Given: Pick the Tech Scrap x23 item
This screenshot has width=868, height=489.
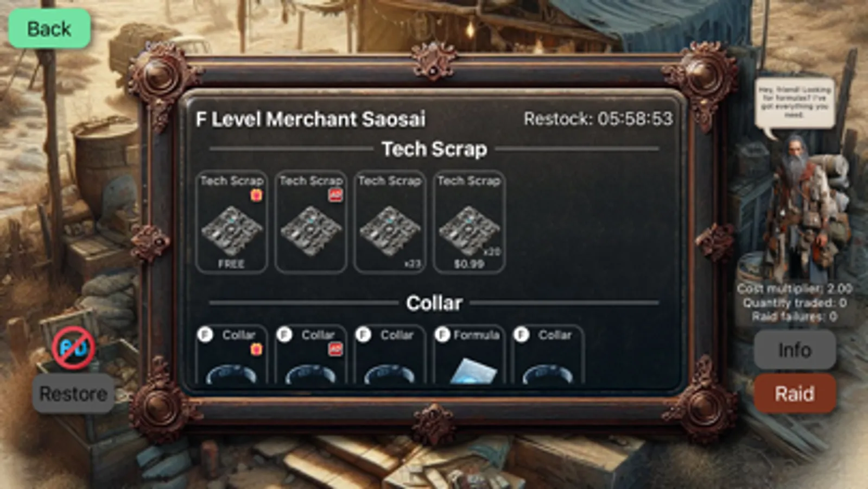Looking at the screenshot, I should (390, 222).
